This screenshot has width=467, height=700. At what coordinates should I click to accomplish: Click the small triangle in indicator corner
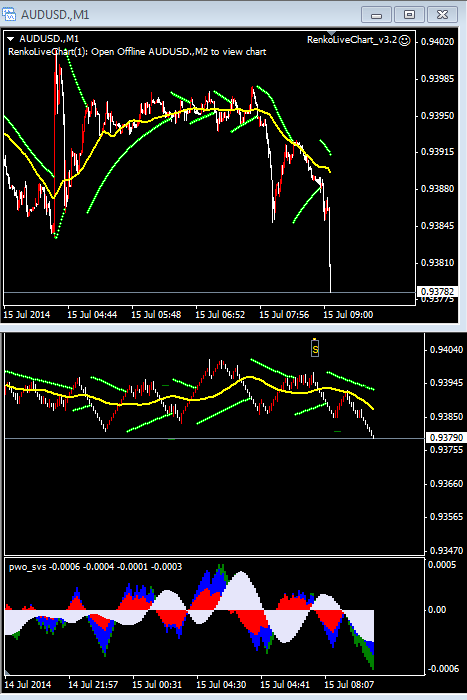point(7,672)
